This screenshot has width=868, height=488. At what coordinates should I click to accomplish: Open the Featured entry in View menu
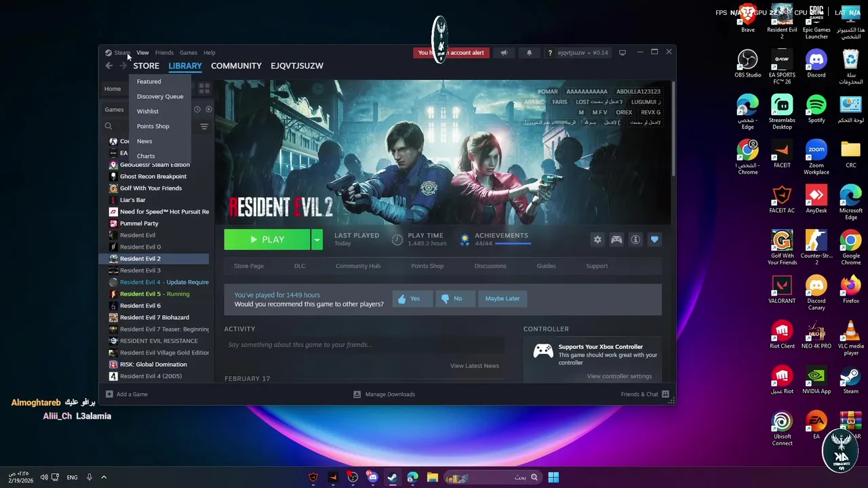(149, 81)
